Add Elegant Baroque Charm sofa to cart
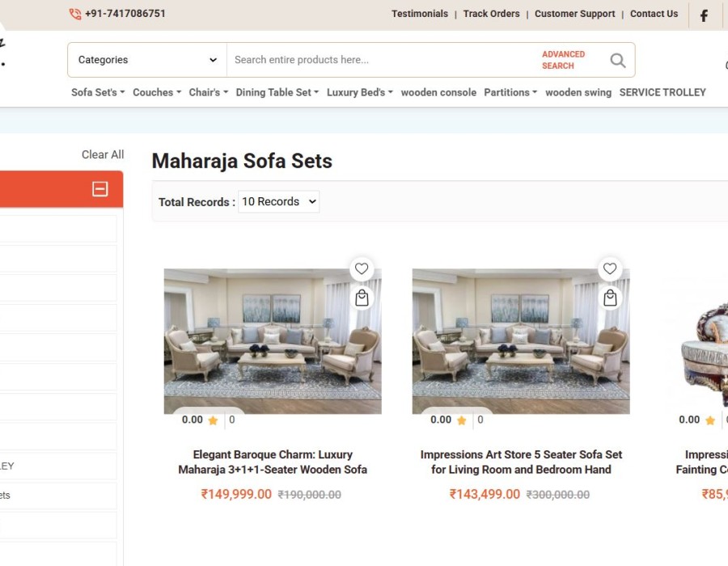728x566 pixels. pos(362,298)
